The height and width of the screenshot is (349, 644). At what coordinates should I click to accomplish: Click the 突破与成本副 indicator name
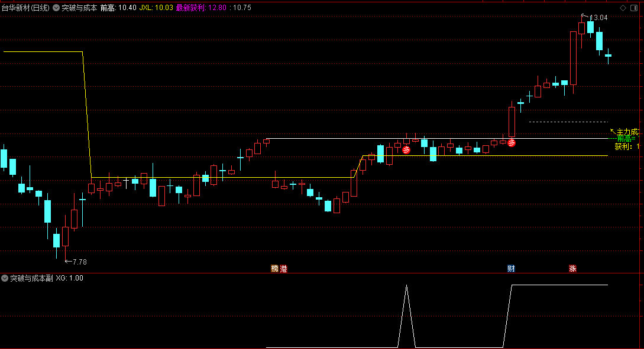(31, 278)
